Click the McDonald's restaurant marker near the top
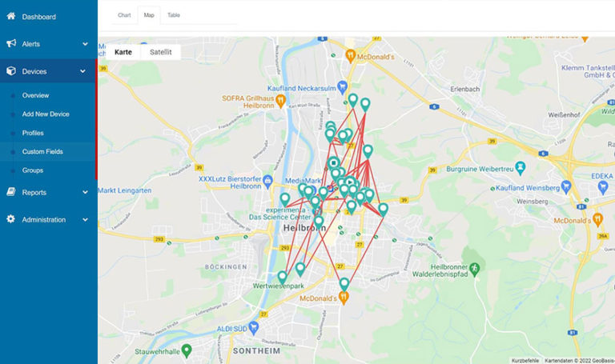615x364 pixels. (350, 56)
